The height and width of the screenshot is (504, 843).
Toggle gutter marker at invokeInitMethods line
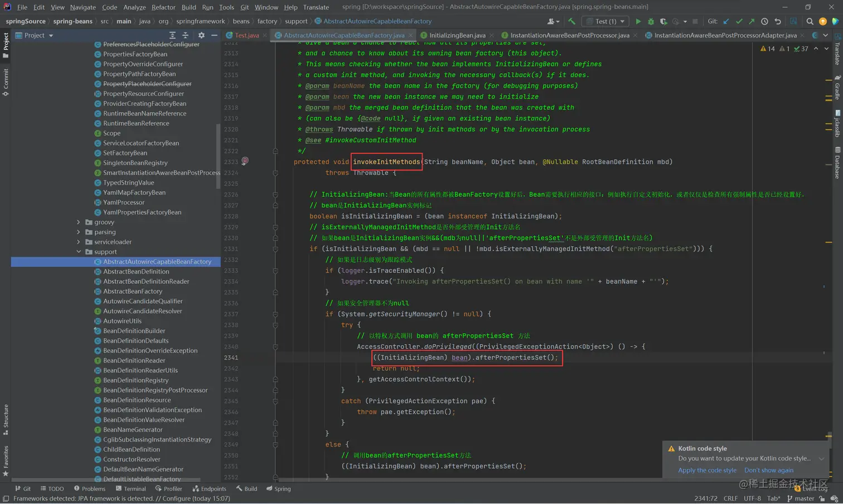pos(245,161)
